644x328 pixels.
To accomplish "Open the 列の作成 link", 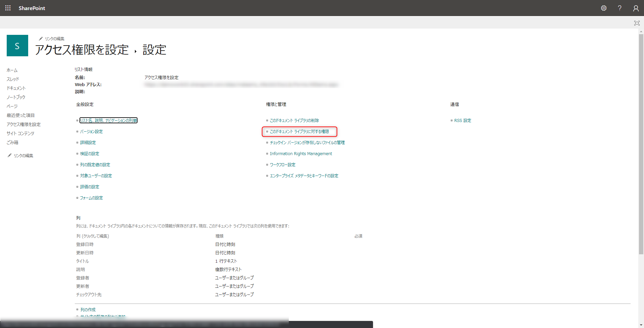I will coord(88,310).
